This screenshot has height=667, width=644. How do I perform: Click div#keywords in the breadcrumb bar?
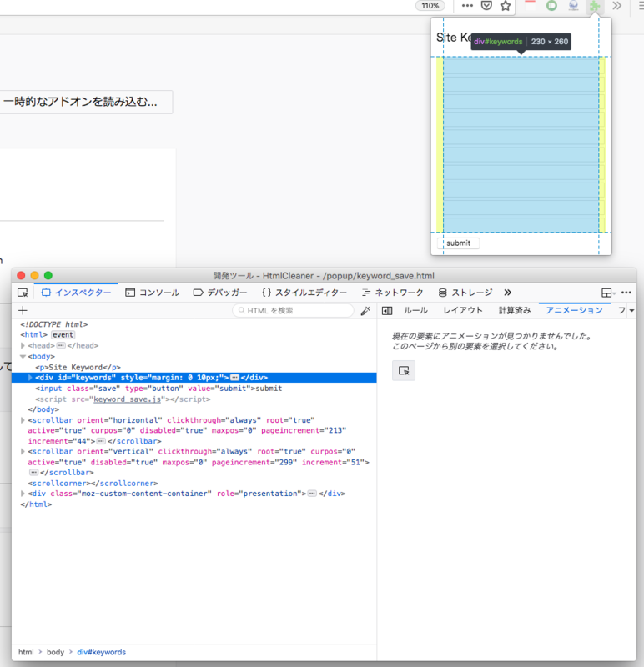click(x=101, y=652)
